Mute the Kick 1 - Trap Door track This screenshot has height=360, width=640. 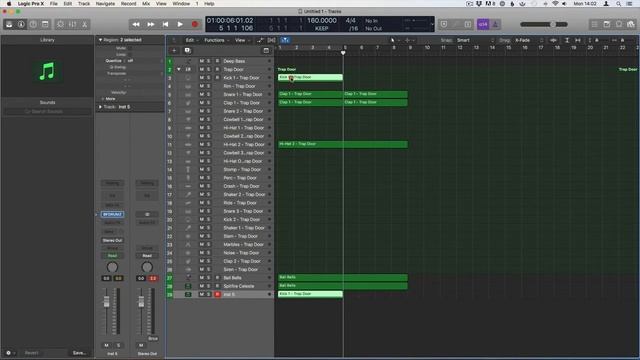(x=201, y=78)
